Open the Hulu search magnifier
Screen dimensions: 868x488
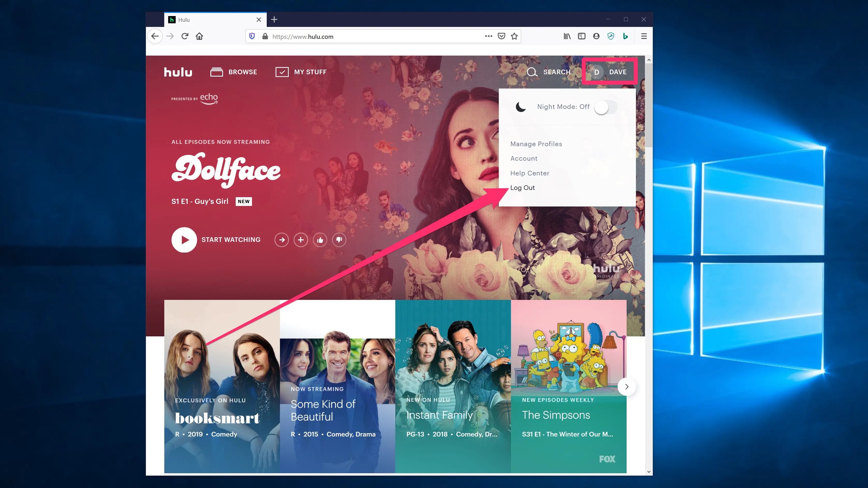click(532, 72)
